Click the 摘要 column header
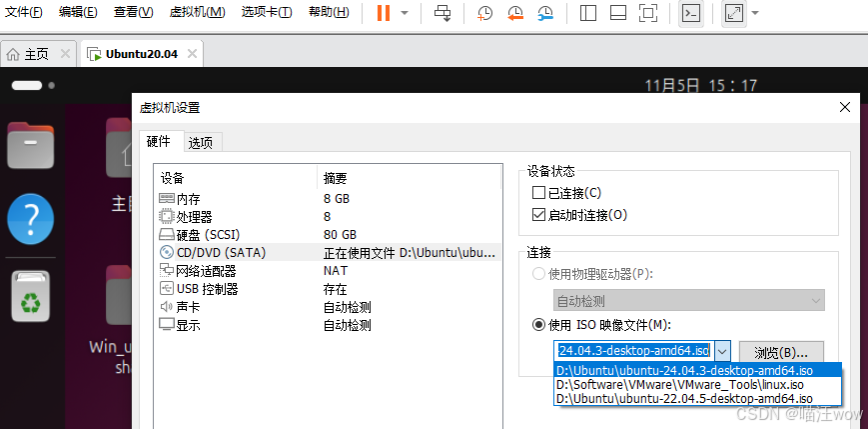This screenshot has width=868, height=429. click(410, 178)
